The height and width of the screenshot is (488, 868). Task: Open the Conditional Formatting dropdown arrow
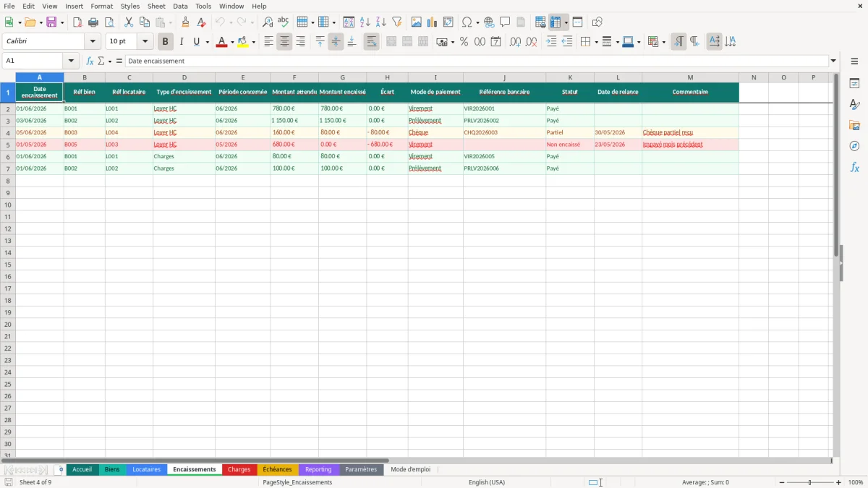[663, 42]
